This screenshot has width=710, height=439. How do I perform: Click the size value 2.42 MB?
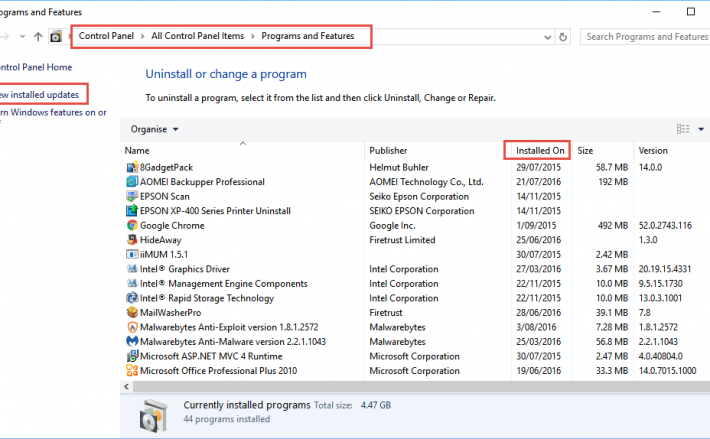click(x=612, y=254)
